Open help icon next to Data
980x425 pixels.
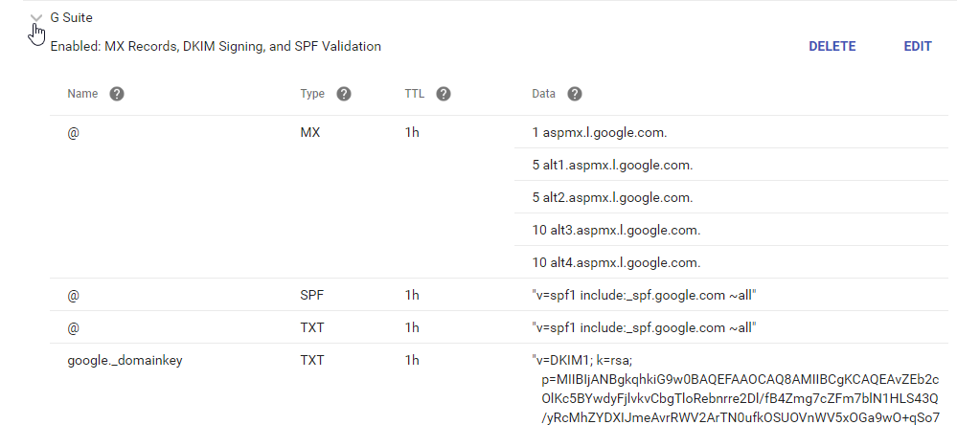pos(574,94)
